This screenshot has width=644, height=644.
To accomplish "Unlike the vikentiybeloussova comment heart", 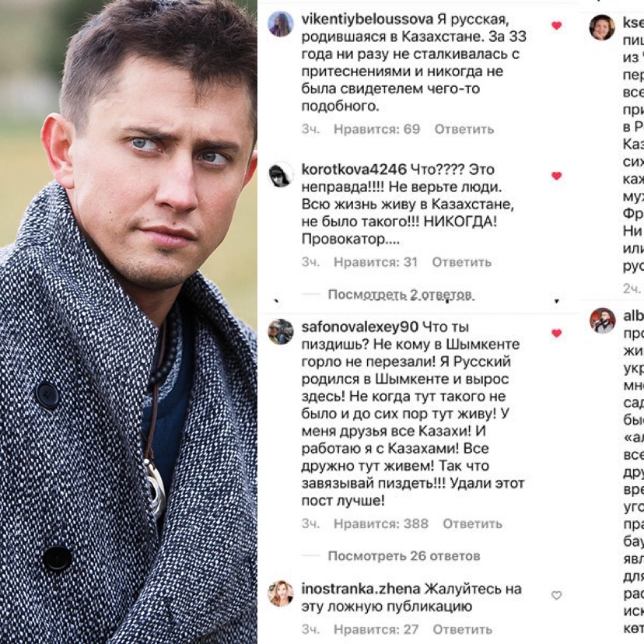I will point(557,26).
